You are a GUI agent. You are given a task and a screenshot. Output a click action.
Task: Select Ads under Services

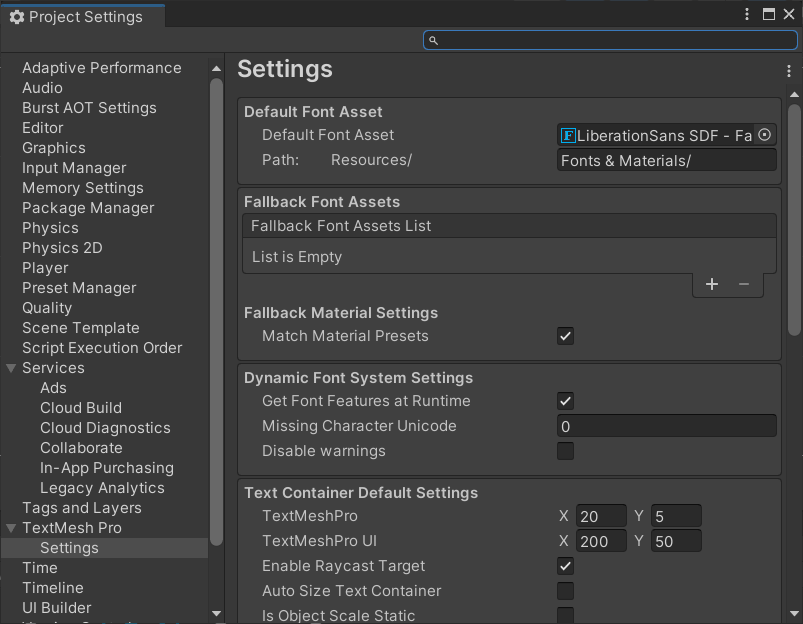(x=53, y=387)
